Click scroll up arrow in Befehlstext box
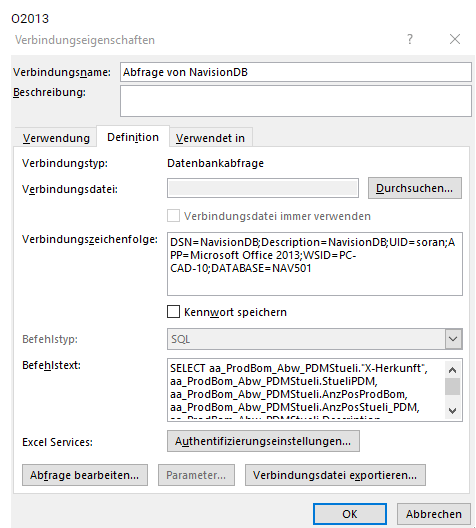This screenshot has height=528, width=476. [x=452, y=370]
